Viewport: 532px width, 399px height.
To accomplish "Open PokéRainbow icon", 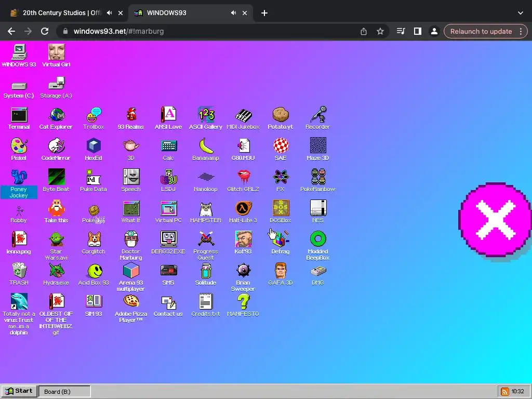I will pyautogui.click(x=318, y=181).
